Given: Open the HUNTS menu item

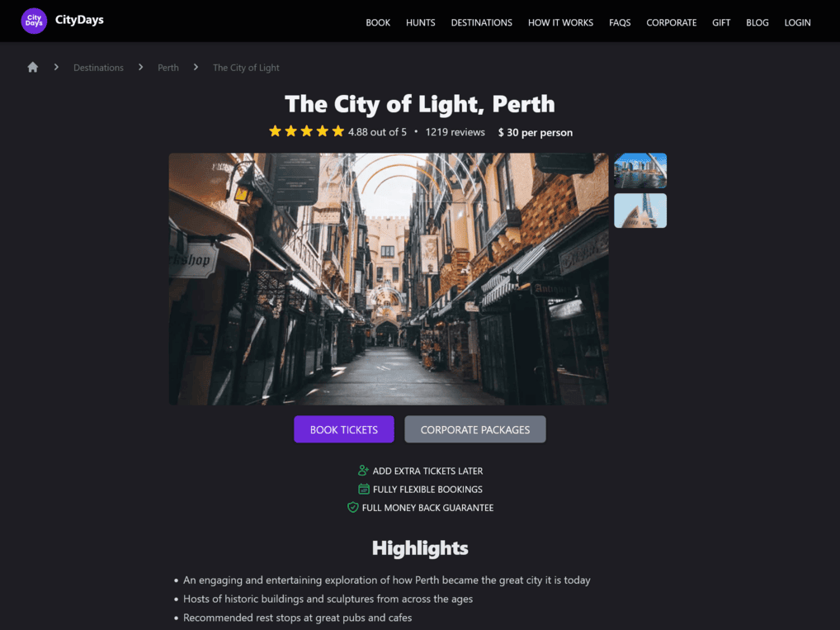Looking at the screenshot, I should pos(421,22).
